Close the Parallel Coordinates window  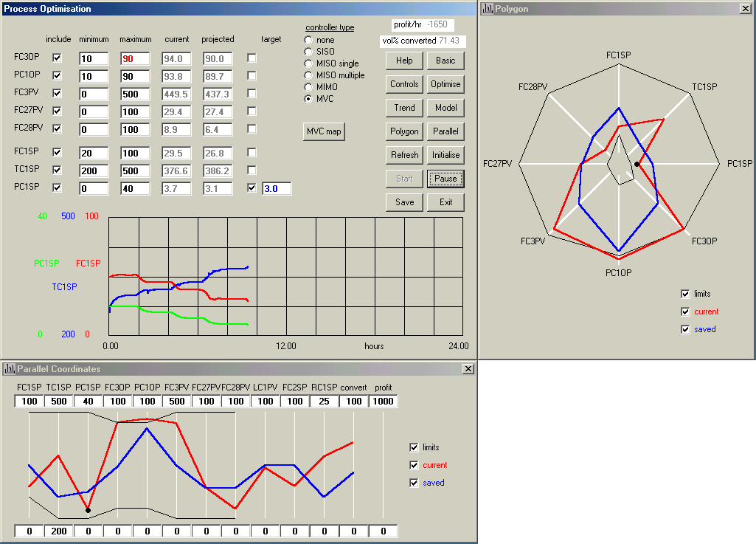(468, 368)
